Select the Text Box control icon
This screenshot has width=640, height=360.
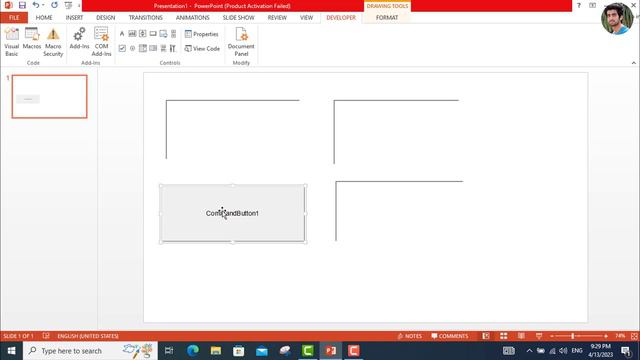[x=132, y=33]
